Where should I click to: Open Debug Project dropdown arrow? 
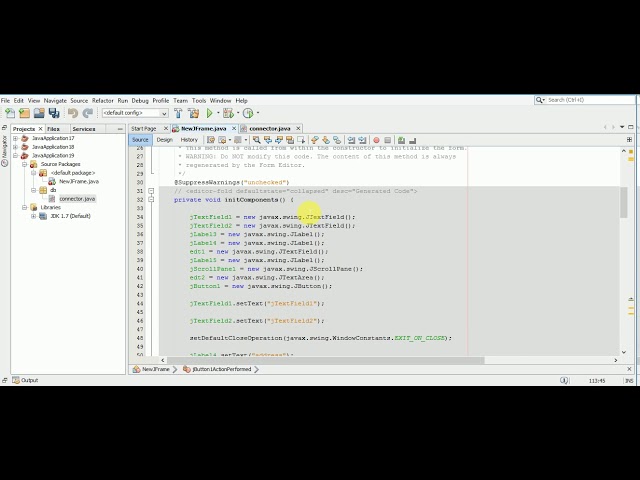[x=238, y=113]
